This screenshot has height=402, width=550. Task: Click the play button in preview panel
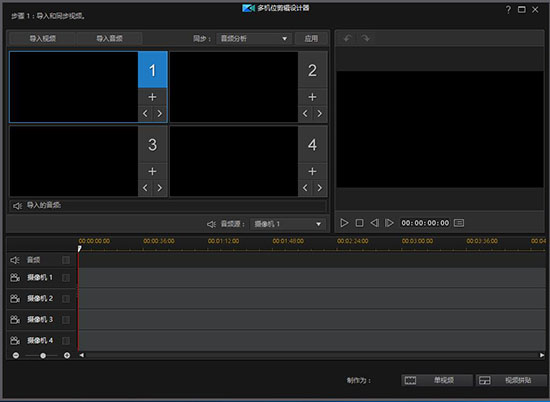(x=344, y=223)
